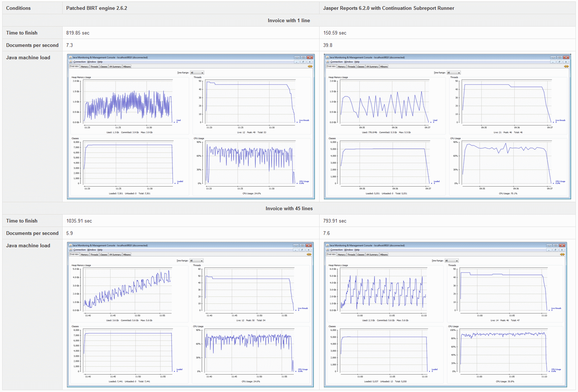Switch to Memory tab in BIRT 1-line console

pos(85,67)
